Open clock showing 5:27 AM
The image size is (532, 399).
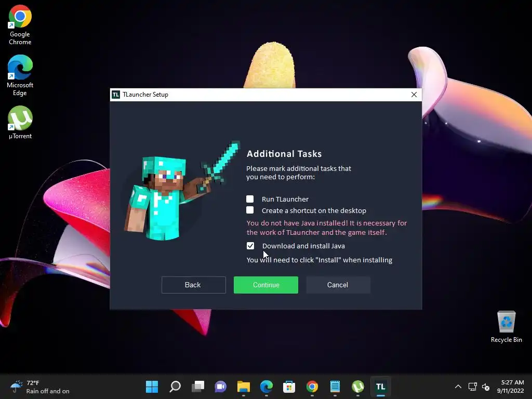point(510,387)
